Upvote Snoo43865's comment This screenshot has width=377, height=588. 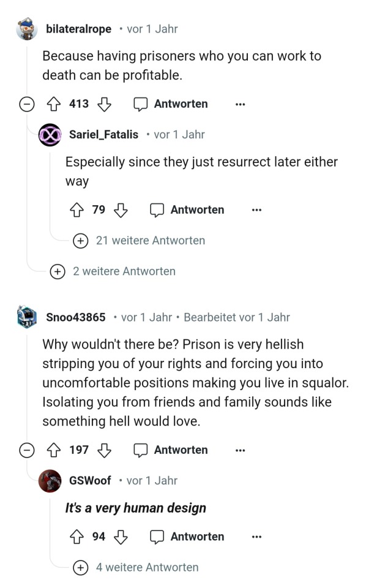coord(55,450)
